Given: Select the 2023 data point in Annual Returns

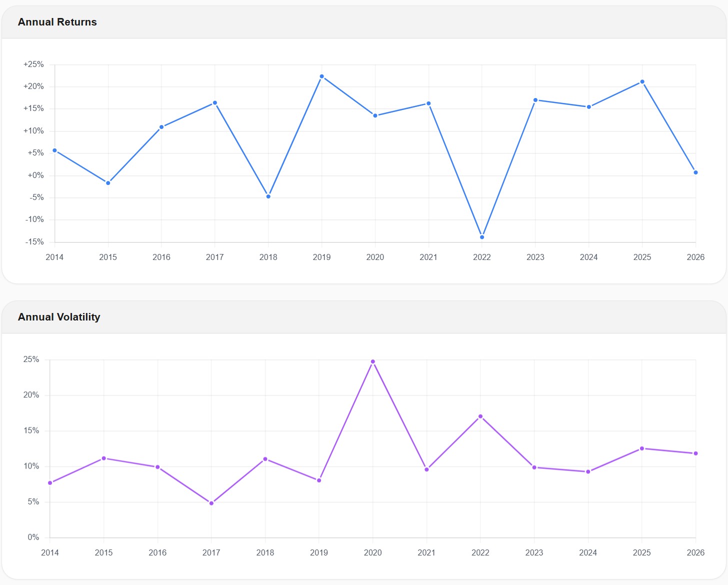Looking at the screenshot, I should pos(535,100).
